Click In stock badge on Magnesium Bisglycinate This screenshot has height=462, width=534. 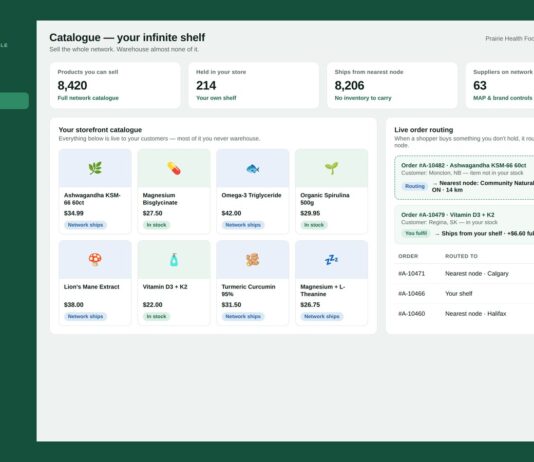click(156, 225)
